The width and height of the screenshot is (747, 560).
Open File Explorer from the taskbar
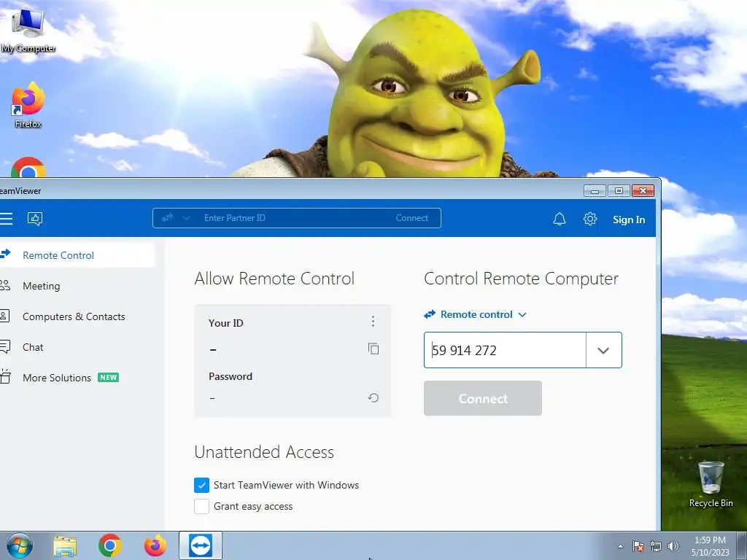tap(65, 545)
